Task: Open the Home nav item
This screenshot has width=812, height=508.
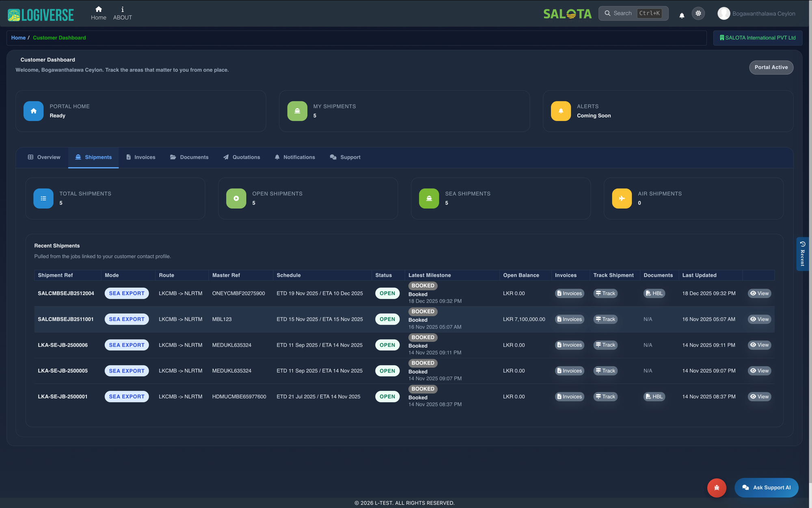Action: coord(98,13)
